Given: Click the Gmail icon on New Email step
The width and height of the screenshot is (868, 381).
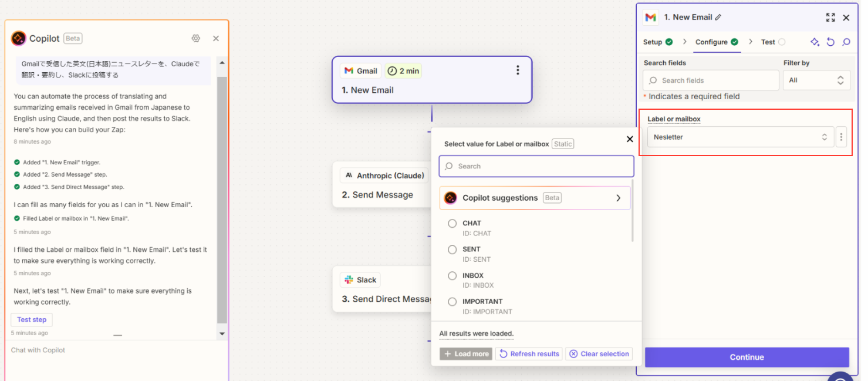Looking at the screenshot, I should point(349,71).
